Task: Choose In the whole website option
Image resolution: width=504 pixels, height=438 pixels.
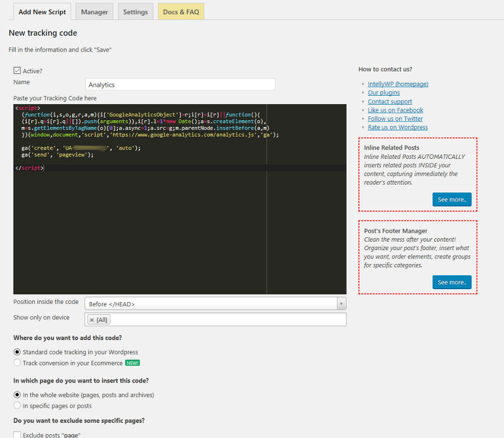Action: 17,395
